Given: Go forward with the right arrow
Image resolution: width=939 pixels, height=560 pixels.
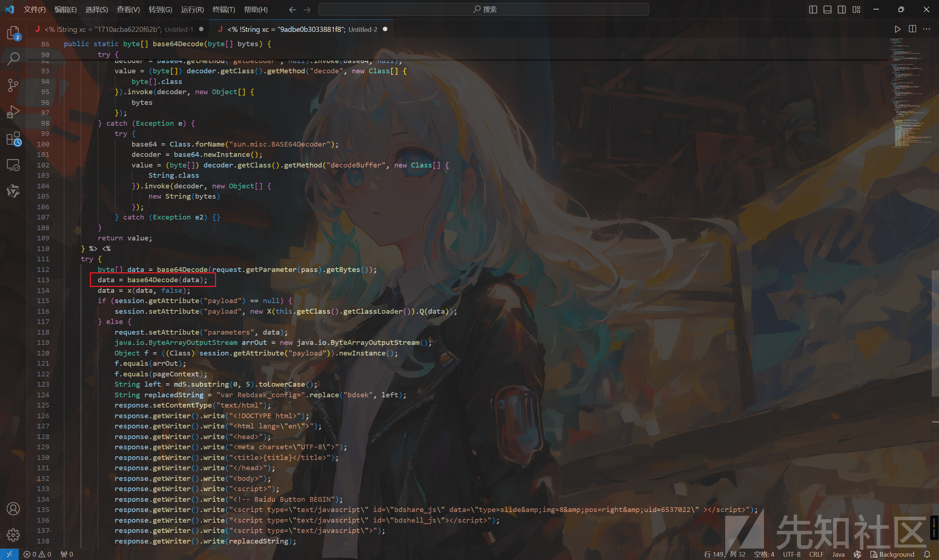Looking at the screenshot, I should tap(307, 10).
